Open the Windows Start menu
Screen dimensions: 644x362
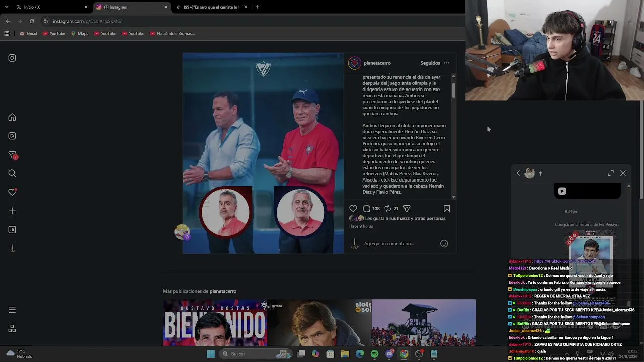pyautogui.click(x=211, y=354)
